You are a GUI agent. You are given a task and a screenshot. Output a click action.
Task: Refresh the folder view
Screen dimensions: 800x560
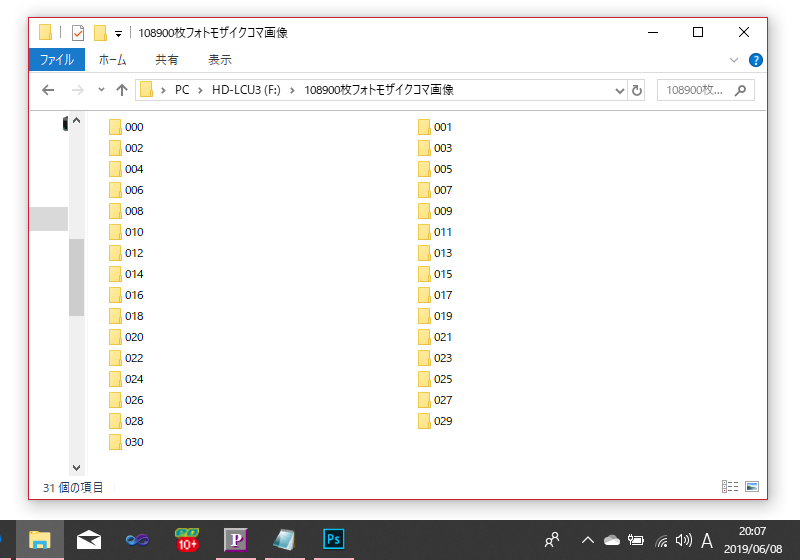[x=637, y=91]
